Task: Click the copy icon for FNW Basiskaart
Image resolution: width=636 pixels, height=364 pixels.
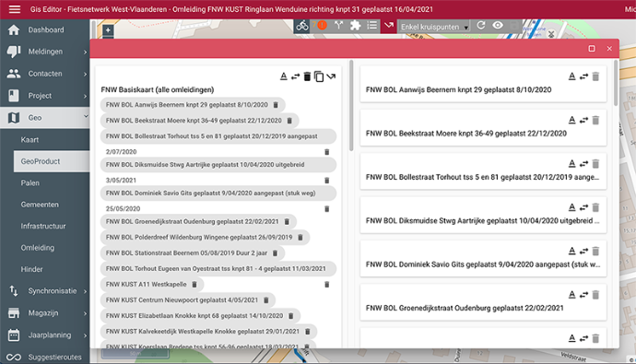Action: [319, 76]
